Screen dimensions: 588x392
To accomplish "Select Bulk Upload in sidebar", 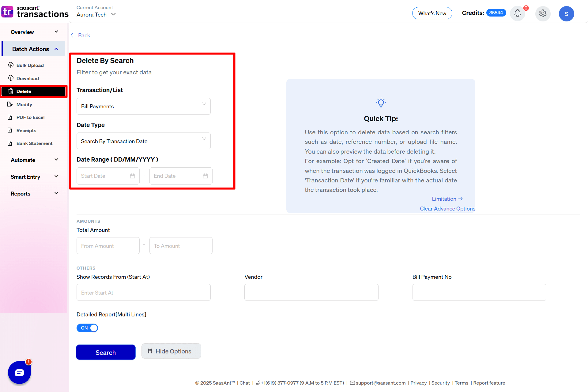I will click(30, 65).
